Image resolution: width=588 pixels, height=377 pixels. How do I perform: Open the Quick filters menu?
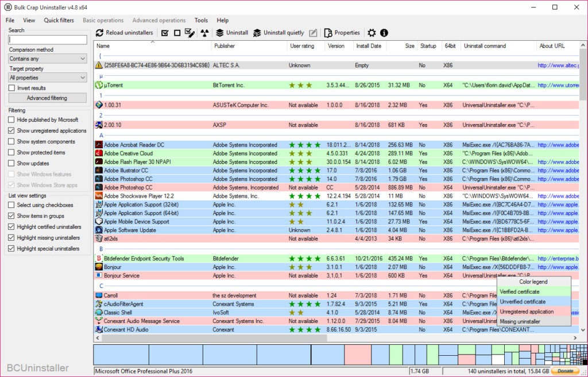click(x=59, y=20)
